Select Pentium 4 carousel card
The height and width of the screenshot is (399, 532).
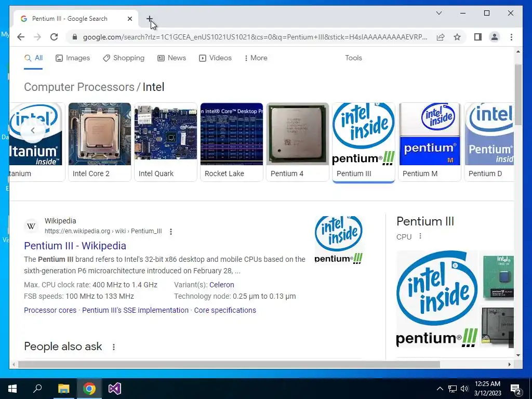click(x=298, y=142)
